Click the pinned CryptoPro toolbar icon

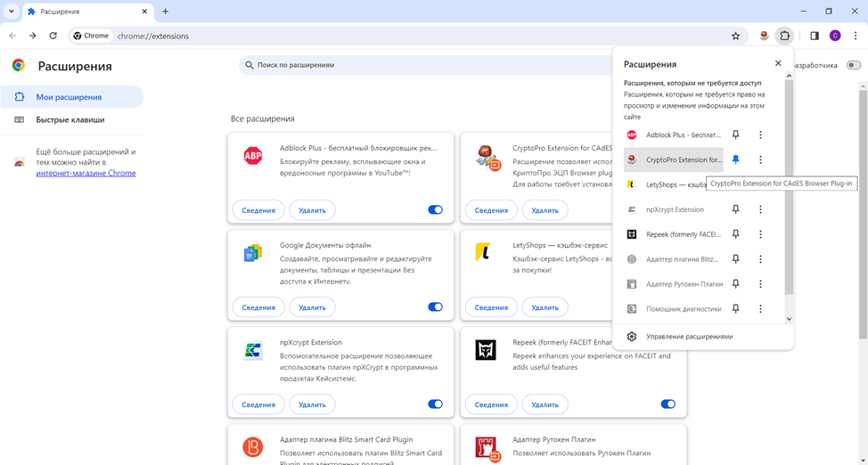pyautogui.click(x=764, y=36)
